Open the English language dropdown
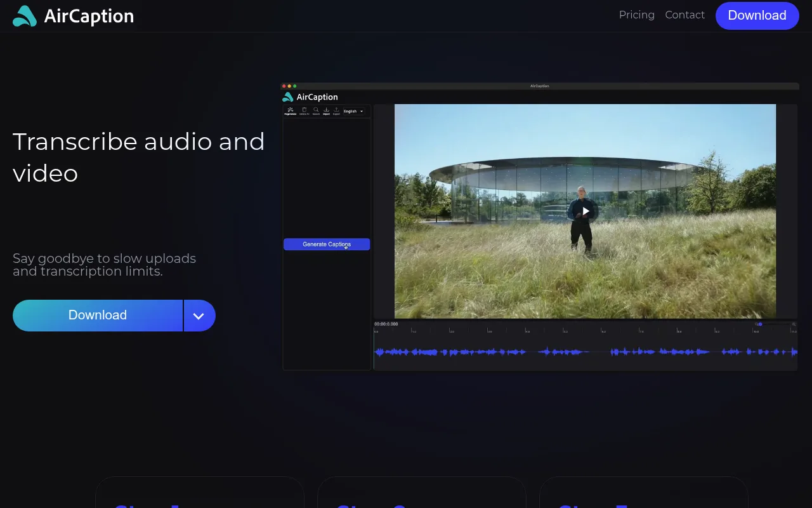812x508 pixels. (x=353, y=111)
